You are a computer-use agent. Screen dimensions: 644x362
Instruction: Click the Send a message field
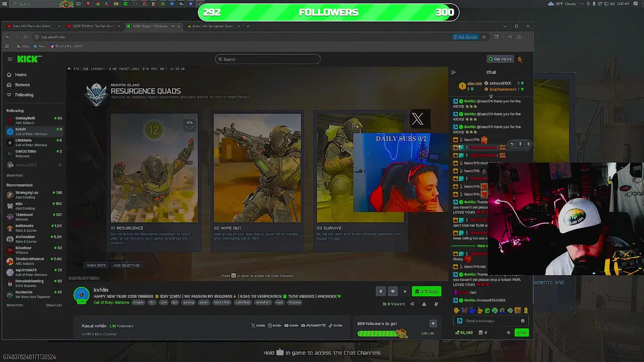click(x=491, y=321)
